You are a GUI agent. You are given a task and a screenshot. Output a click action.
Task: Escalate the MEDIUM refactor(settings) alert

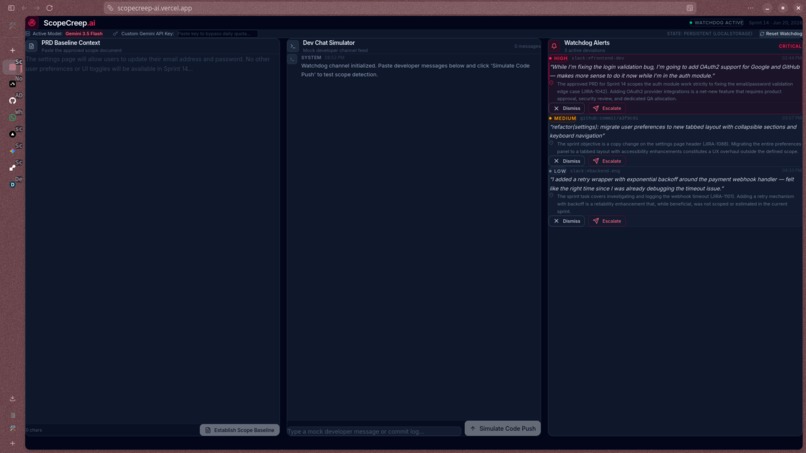(607, 161)
